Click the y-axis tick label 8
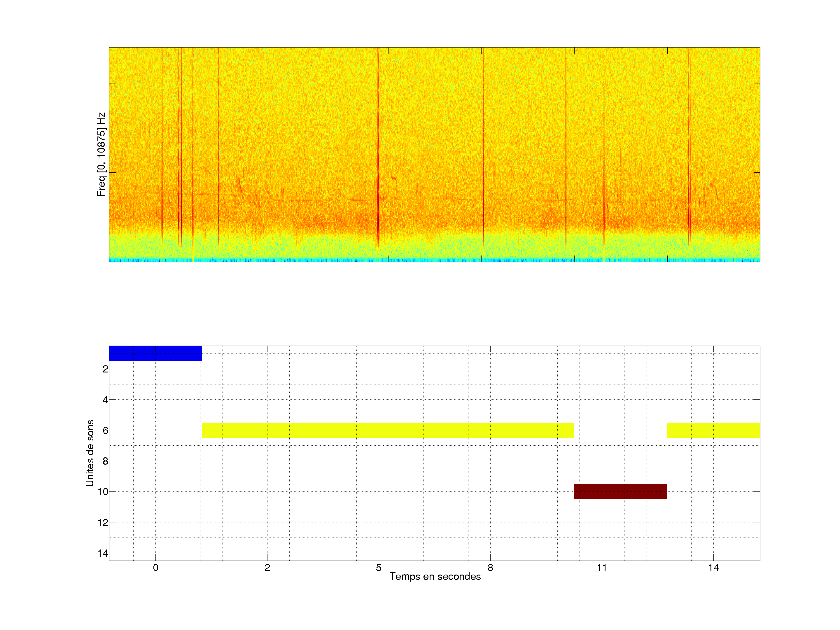This screenshot has width=840, height=630. 105,461
